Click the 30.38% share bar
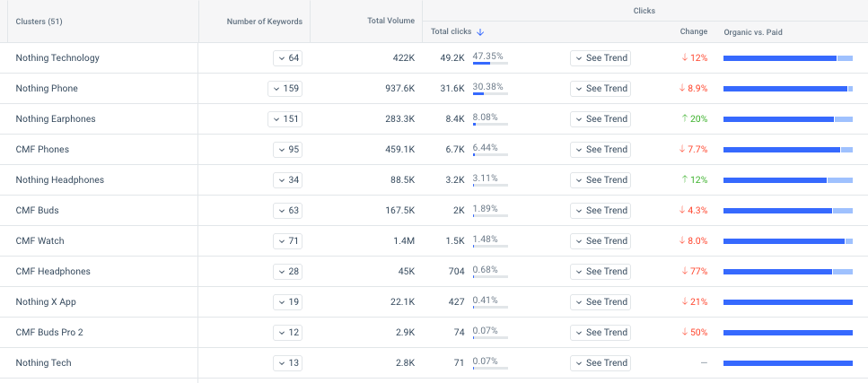 (490, 93)
